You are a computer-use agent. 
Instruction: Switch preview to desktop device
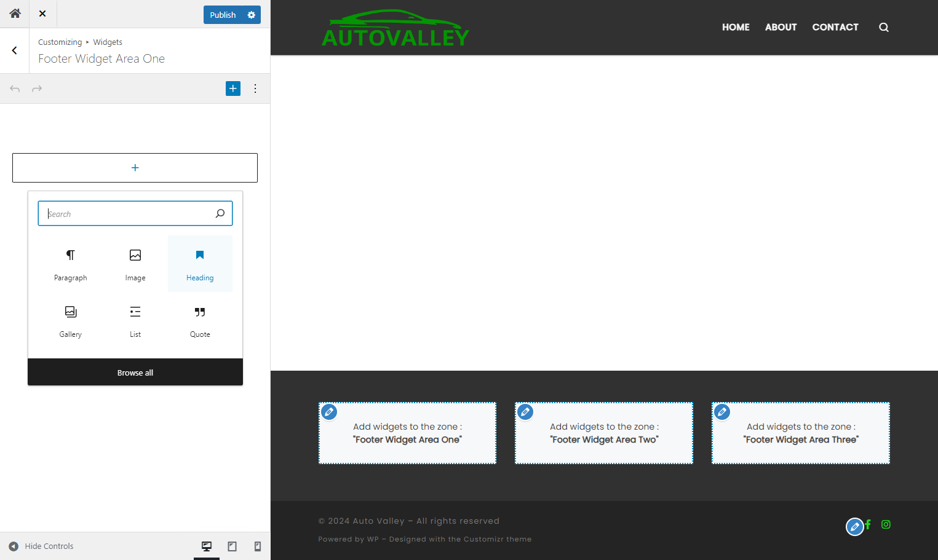click(207, 546)
